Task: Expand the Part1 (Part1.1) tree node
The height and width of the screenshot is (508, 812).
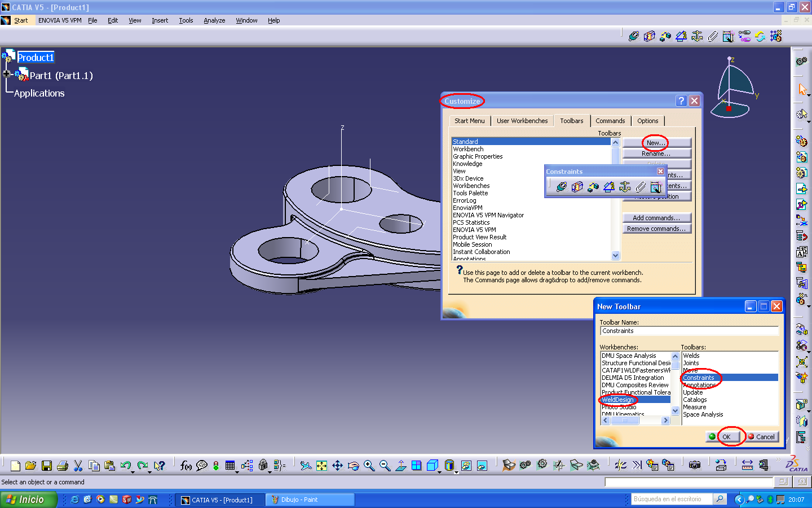Action: coord(7,74)
